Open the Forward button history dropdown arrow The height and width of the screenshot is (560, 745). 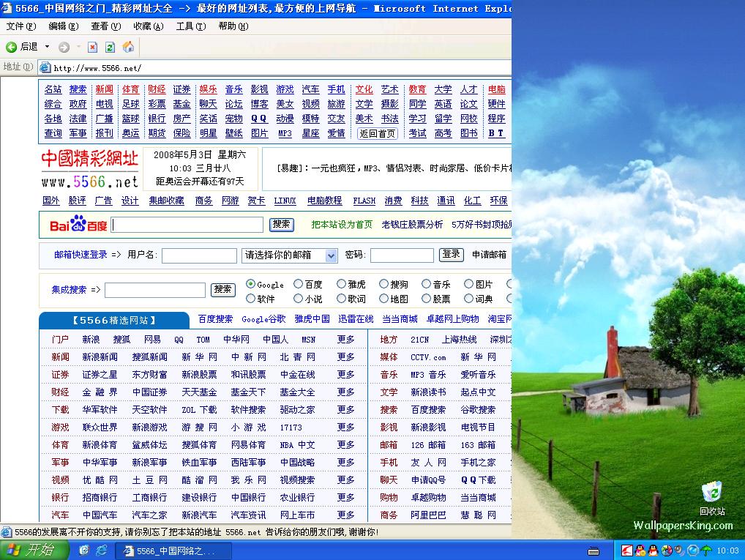coord(78,47)
